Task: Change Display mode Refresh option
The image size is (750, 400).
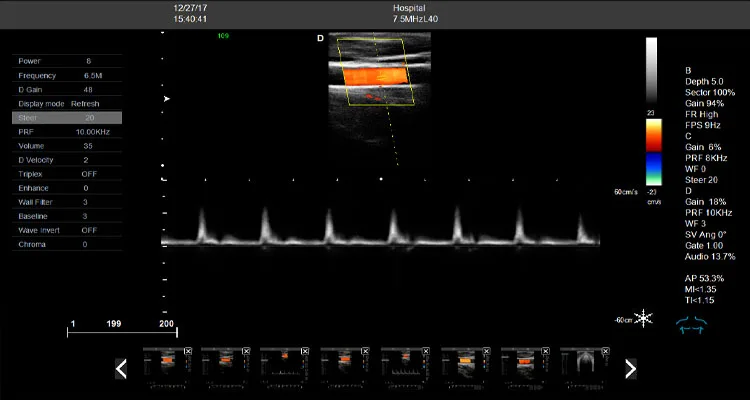Action: point(67,104)
